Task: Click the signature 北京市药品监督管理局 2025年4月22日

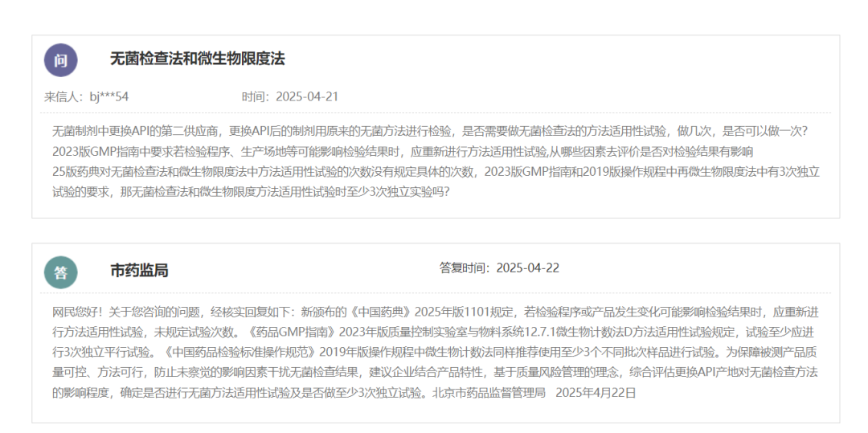Action: (x=534, y=393)
